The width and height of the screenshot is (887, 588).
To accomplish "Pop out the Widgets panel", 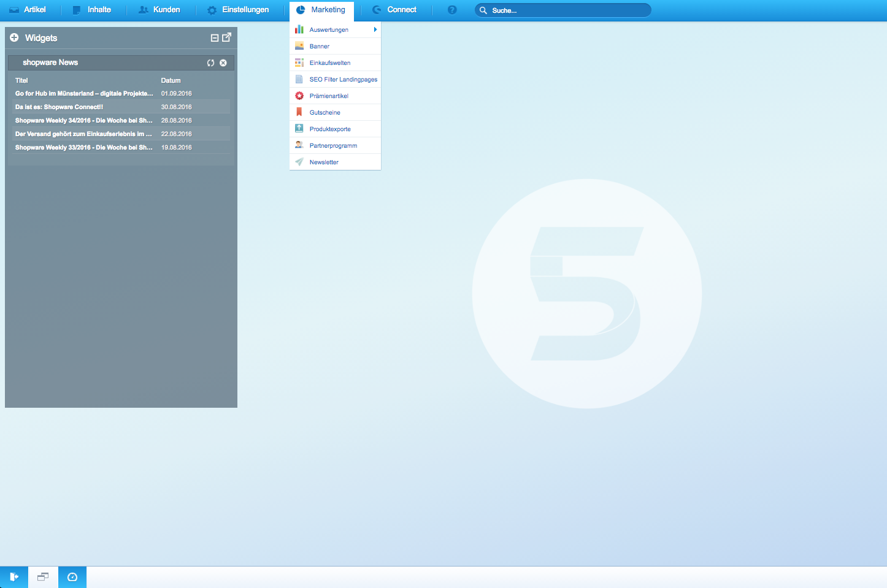I will pos(226,37).
